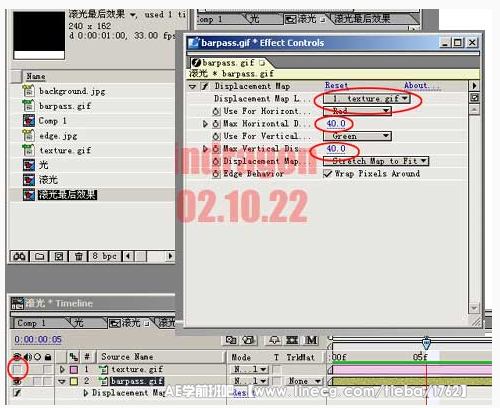500x408 pixels.
Task: Toggle the Wrap Pixels Around checkbox
Action: (328, 174)
